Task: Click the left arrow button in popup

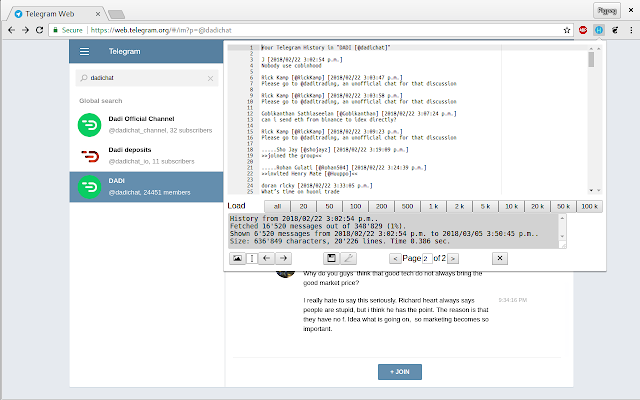Action: point(267,258)
